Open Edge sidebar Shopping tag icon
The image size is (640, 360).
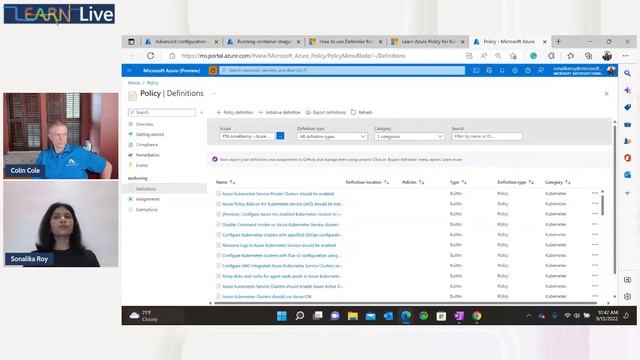(x=627, y=107)
